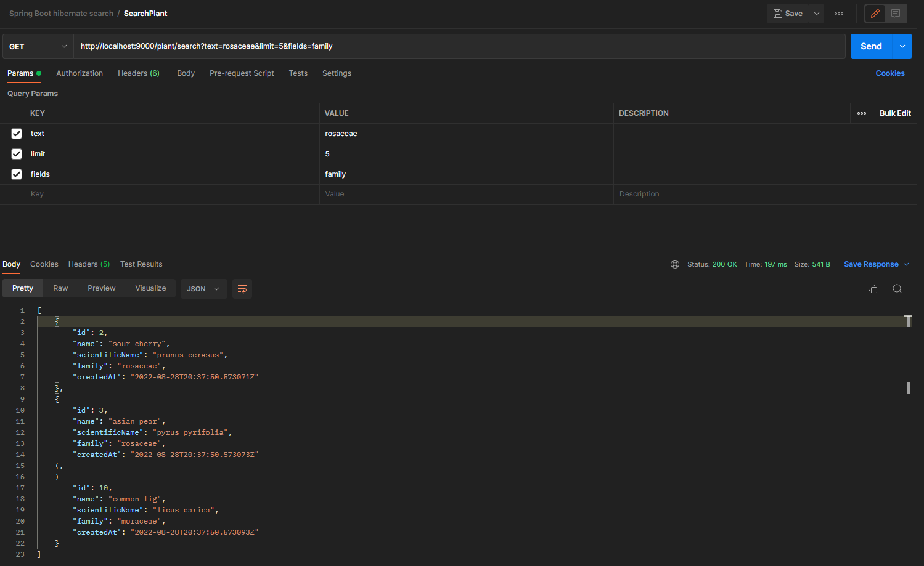Open the response search magnifier icon

(x=897, y=289)
